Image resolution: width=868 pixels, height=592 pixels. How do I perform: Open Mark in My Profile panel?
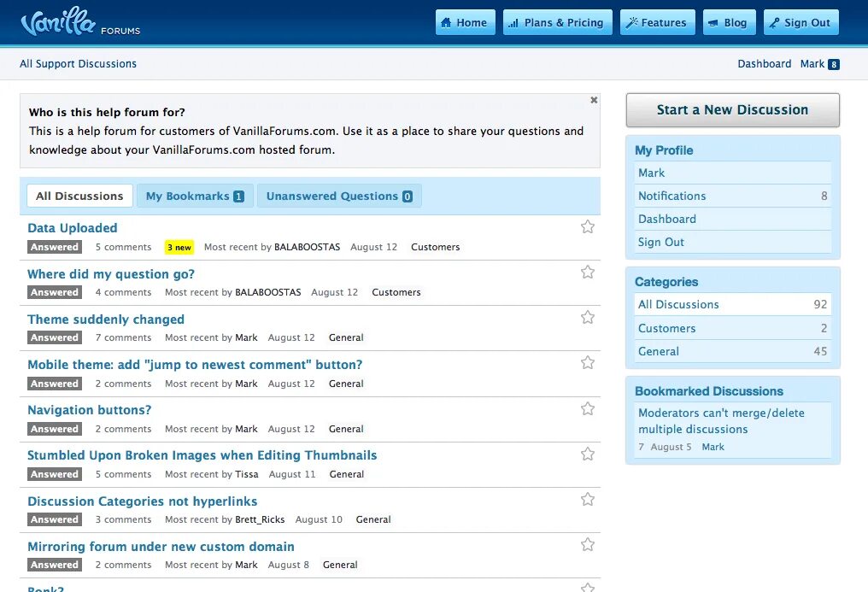tap(732, 173)
